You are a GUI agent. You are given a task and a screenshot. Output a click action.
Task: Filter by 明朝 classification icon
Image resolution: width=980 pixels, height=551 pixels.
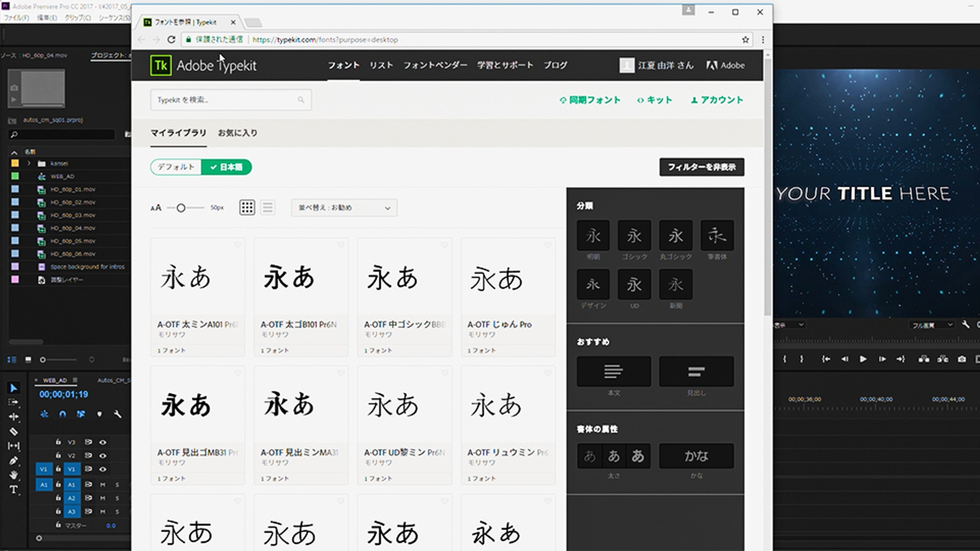point(593,236)
